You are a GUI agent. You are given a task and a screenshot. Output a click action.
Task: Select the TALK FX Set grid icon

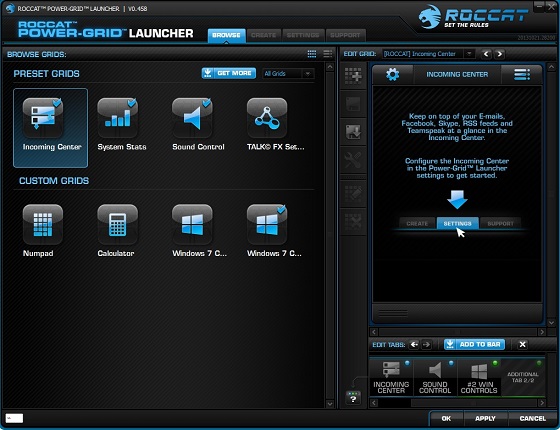(267, 118)
